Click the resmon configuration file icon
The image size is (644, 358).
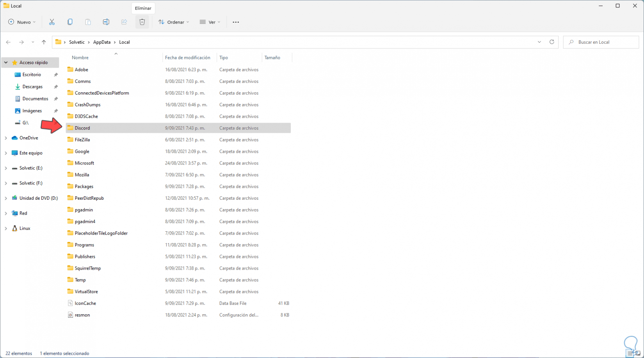70,315
